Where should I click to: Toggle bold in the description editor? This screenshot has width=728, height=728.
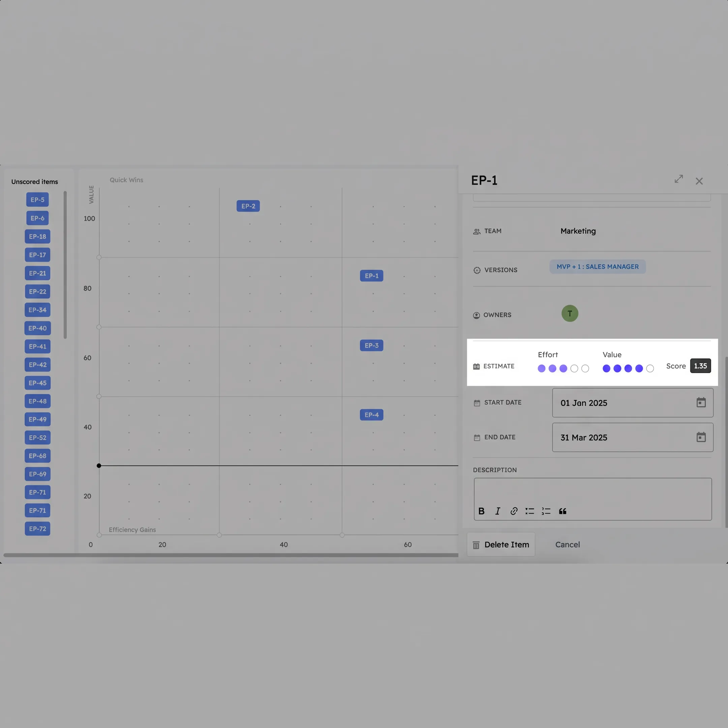[x=481, y=511]
